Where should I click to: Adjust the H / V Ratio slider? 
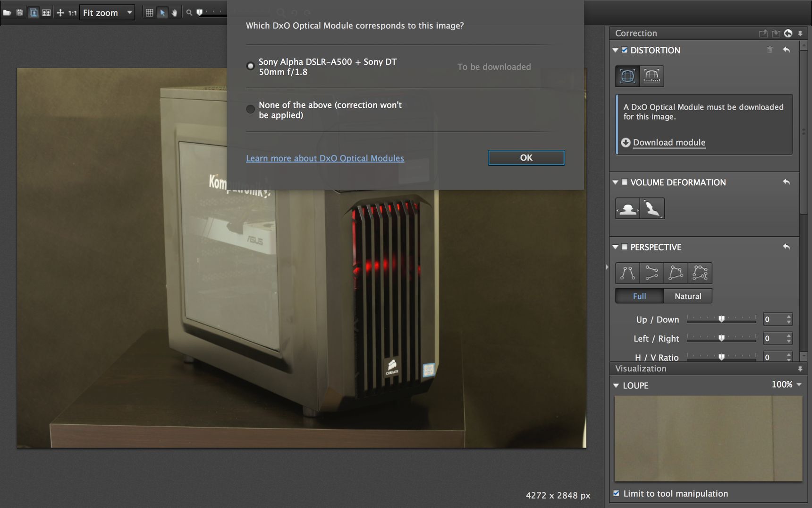point(721,357)
